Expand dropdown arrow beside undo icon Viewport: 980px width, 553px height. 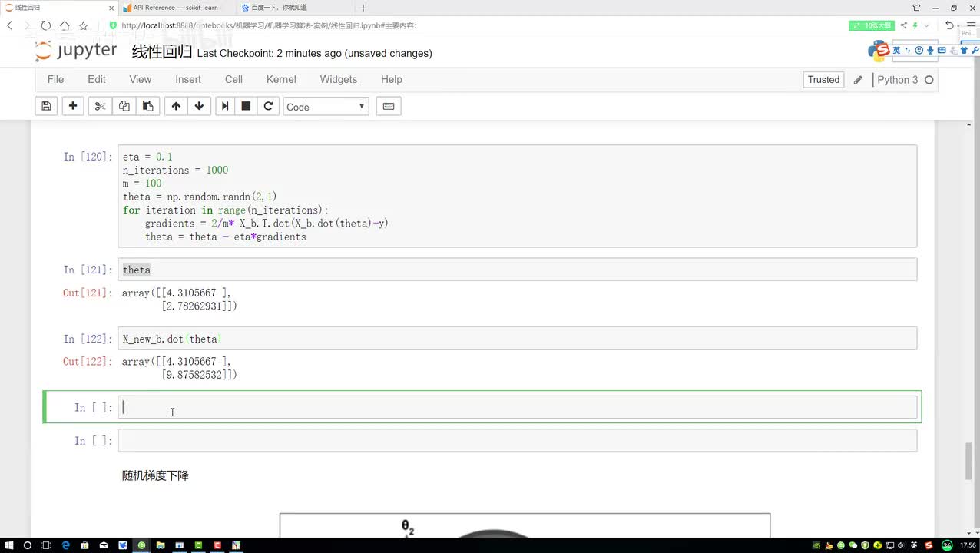pyautogui.click(x=958, y=25)
